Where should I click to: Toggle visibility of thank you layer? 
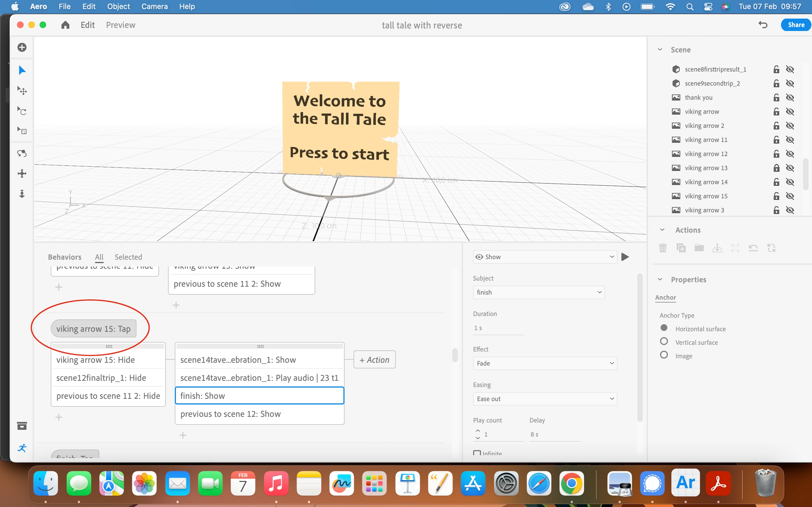pyautogui.click(x=790, y=97)
